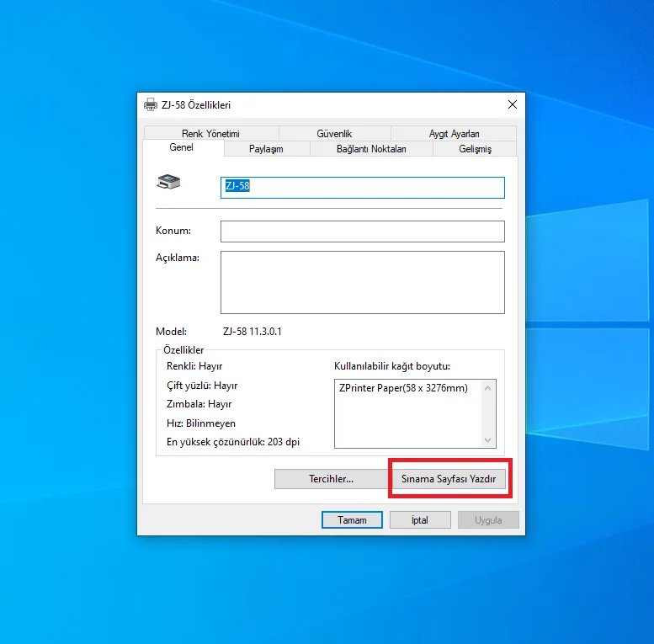The height and width of the screenshot is (644, 654).
Task: Select ZPrinter Paper(58 x 3276mm) entry
Action: coord(403,388)
